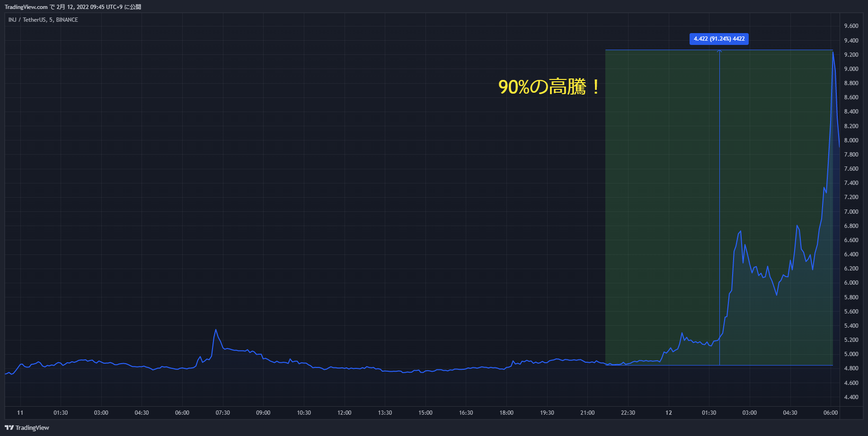Screen dimensions: 868x436
Task: Click the yellow 90%の高騰！ annotation text
Action: tap(549, 87)
